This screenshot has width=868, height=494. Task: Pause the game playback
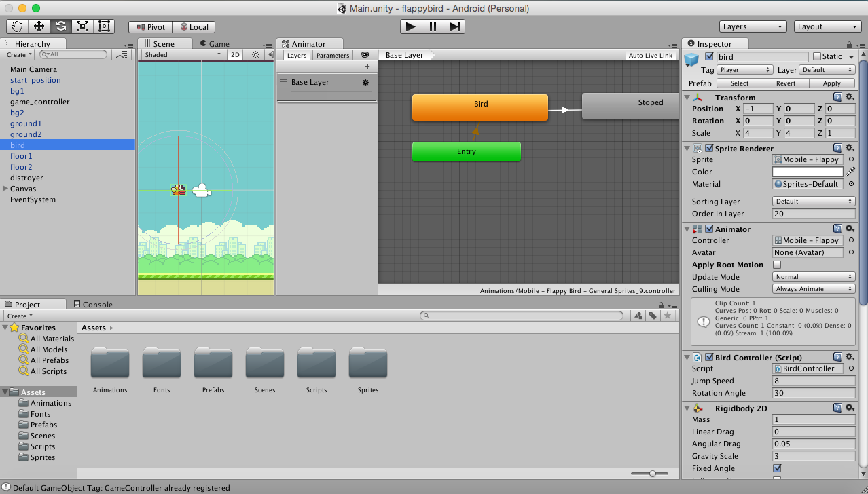coord(433,26)
